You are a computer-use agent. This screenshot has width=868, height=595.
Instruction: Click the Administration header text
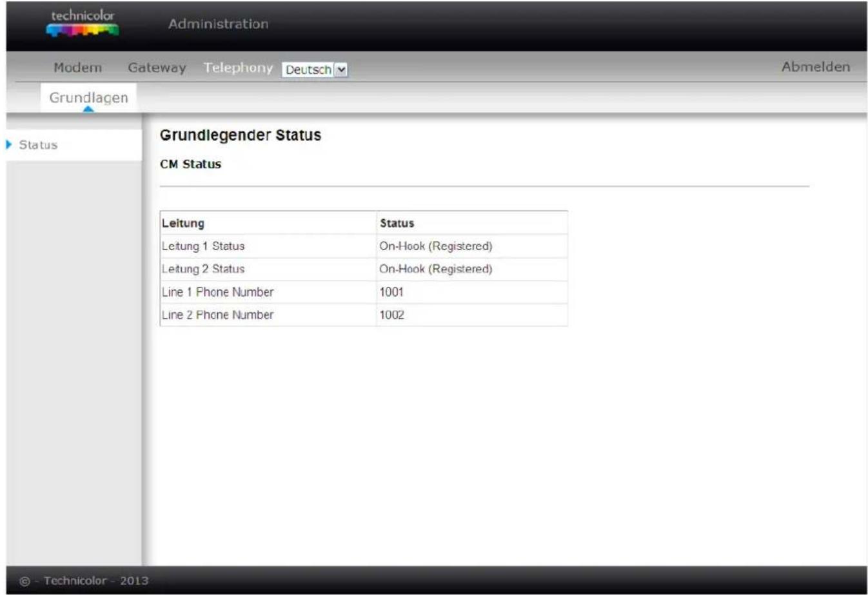coord(218,24)
